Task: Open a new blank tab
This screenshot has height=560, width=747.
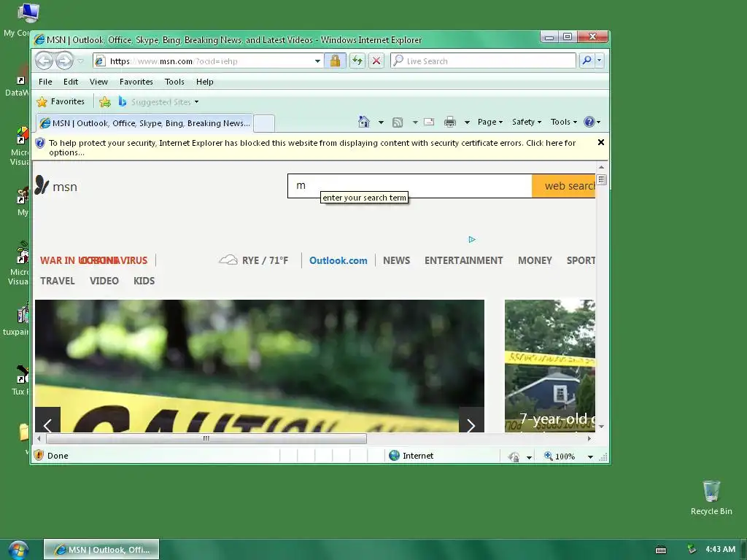Action: (264, 123)
